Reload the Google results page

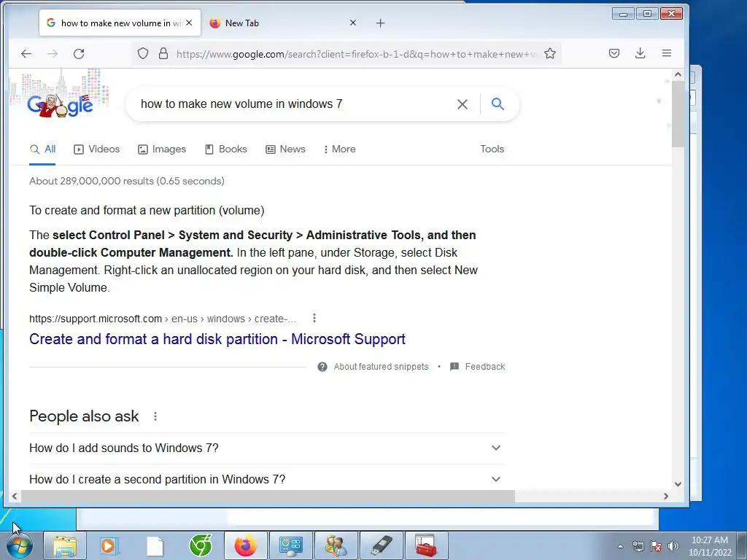point(79,54)
